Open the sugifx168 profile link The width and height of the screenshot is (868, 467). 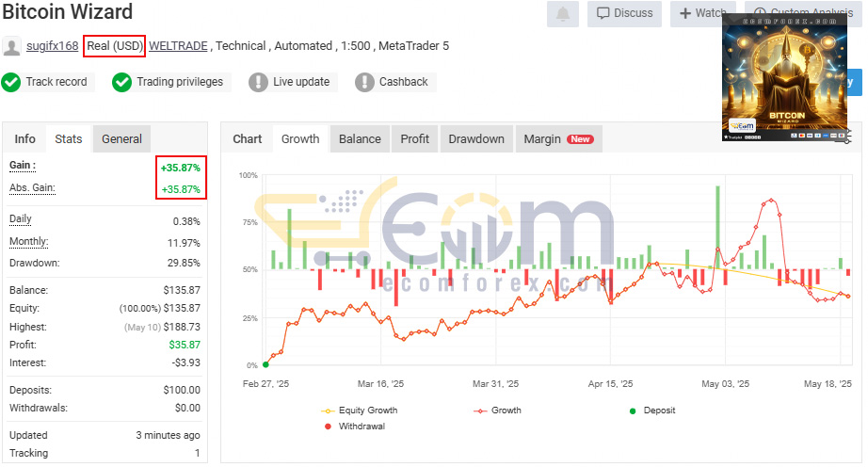53,46
